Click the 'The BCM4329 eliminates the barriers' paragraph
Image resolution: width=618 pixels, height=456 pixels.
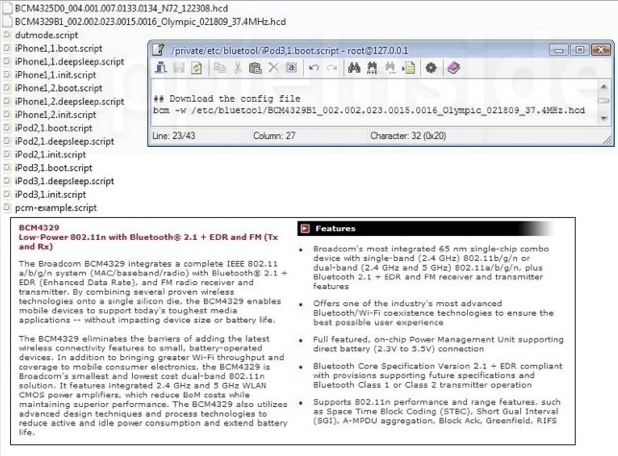(x=153, y=385)
